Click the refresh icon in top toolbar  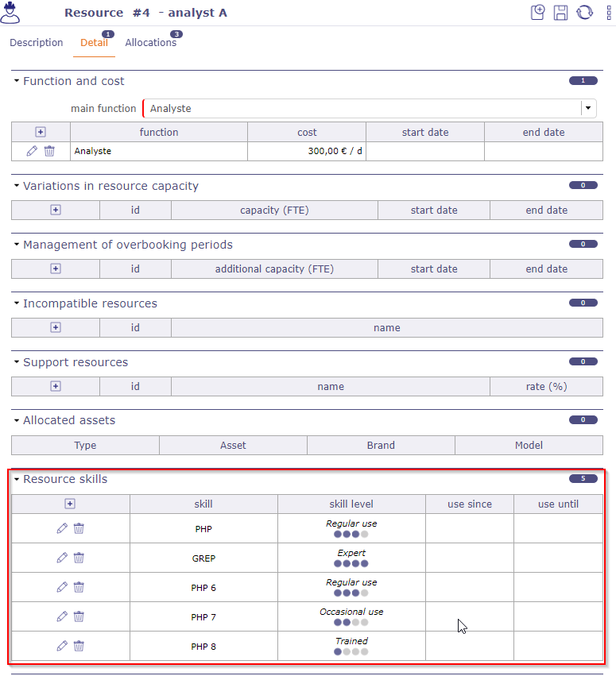(x=585, y=12)
